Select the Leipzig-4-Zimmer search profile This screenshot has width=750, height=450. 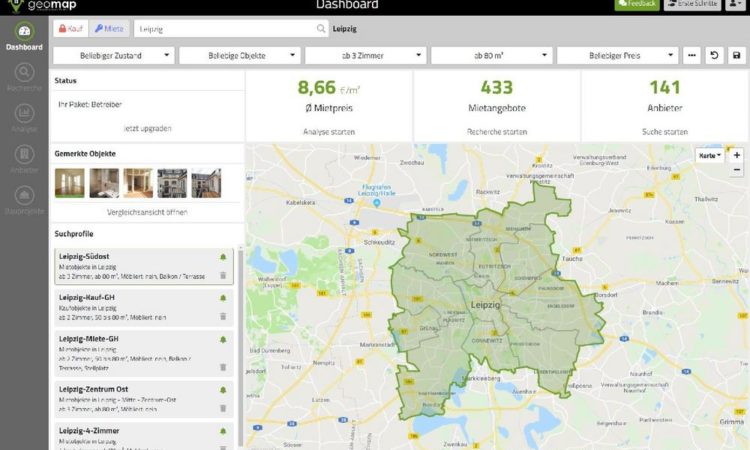point(144,436)
